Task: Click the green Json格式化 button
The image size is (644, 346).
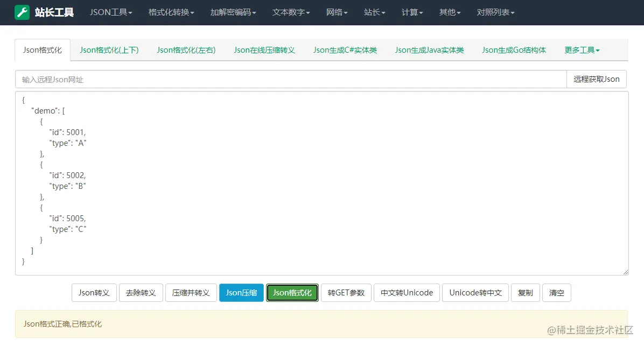Action: tap(292, 293)
